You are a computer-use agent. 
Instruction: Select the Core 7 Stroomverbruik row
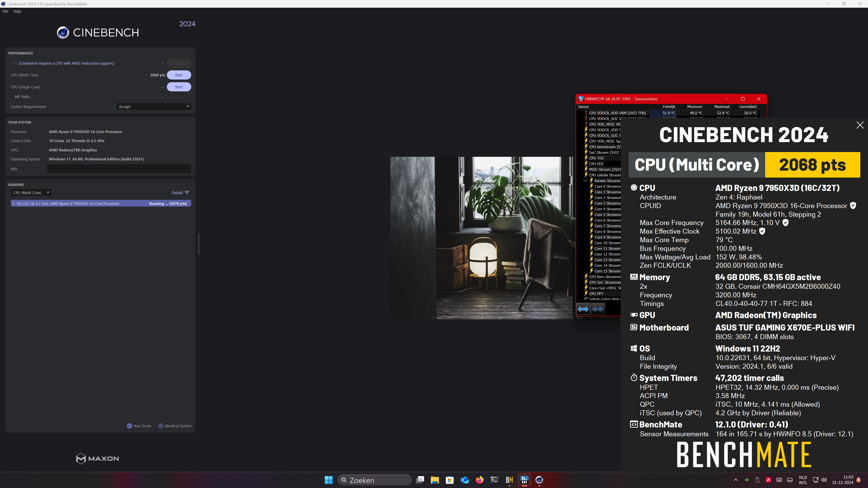(607, 226)
